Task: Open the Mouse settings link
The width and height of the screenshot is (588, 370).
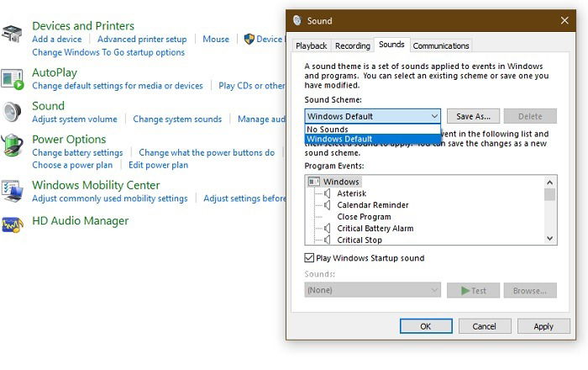Action: [x=216, y=39]
